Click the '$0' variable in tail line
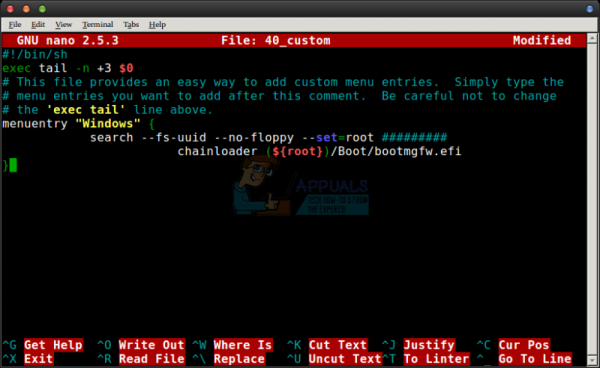This screenshot has height=368, width=600. pos(126,68)
